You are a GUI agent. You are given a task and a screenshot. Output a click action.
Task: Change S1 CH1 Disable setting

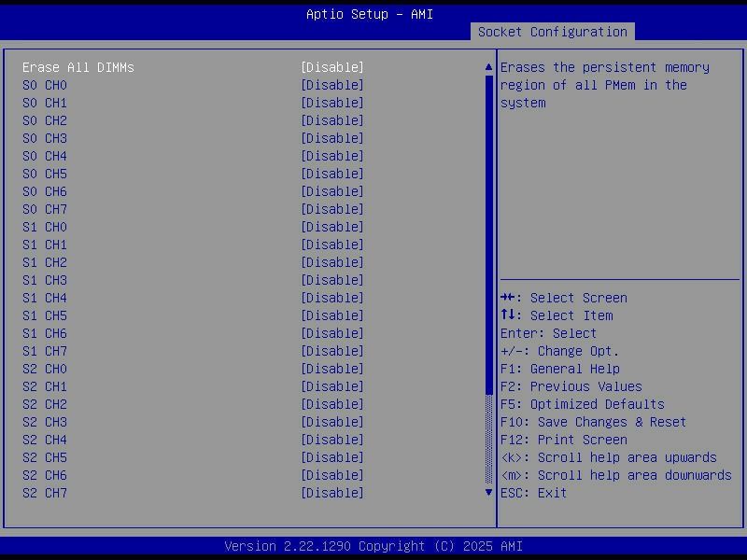(x=332, y=245)
